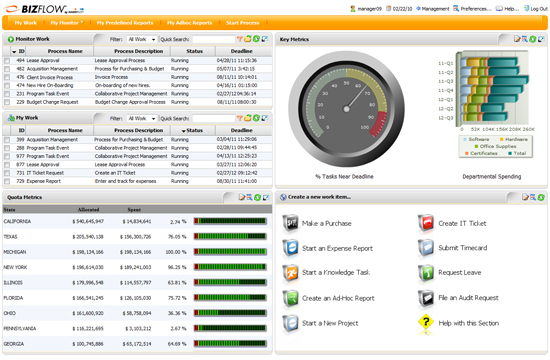
Task: Click the green refresh icon in Monitor Work
Action: pos(256,39)
